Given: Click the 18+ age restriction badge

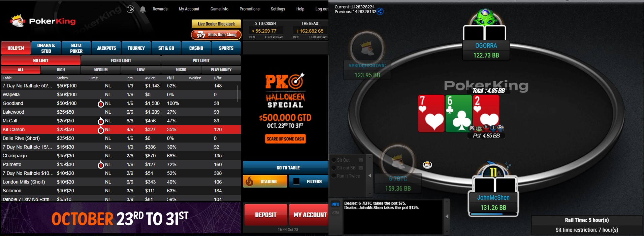Looking at the screenshot, I should coord(131,9).
